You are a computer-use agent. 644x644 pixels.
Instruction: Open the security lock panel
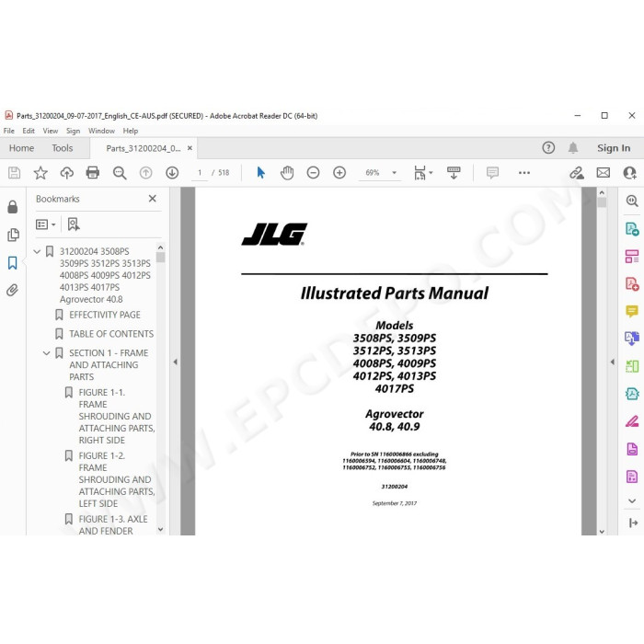tap(13, 207)
